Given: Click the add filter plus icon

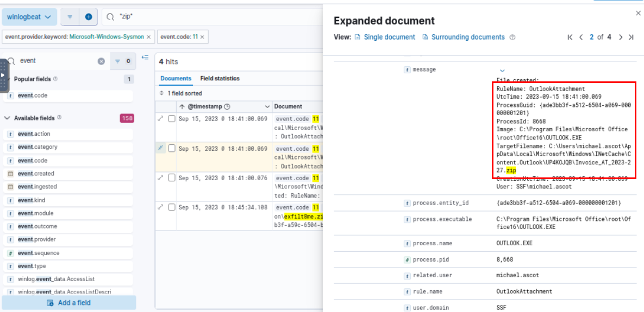Looking at the screenshot, I should (x=88, y=17).
